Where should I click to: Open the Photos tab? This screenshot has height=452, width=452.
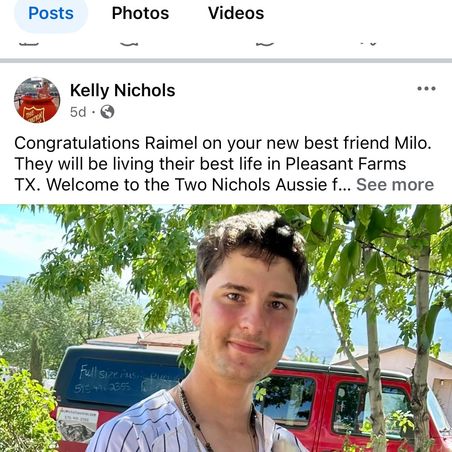(x=140, y=14)
